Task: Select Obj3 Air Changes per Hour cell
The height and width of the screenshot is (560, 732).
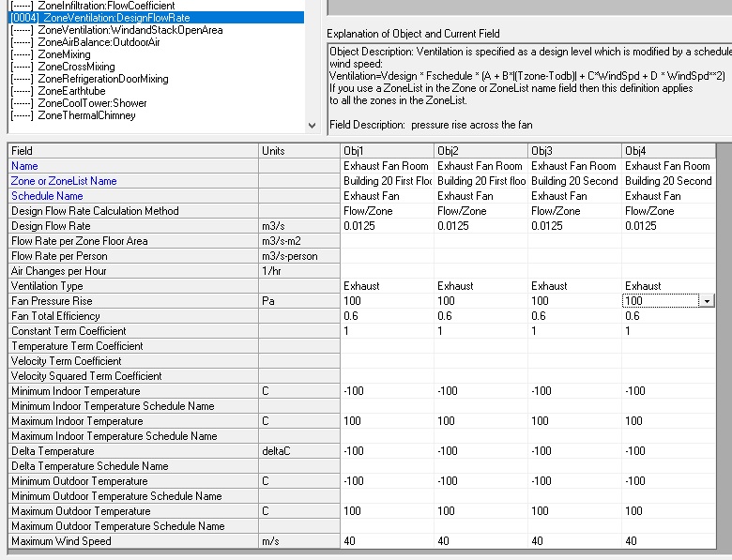Action: coord(574,271)
